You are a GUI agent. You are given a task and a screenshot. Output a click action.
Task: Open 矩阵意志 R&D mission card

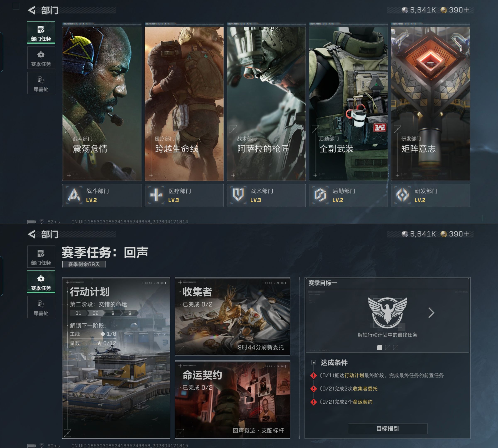coord(430,103)
